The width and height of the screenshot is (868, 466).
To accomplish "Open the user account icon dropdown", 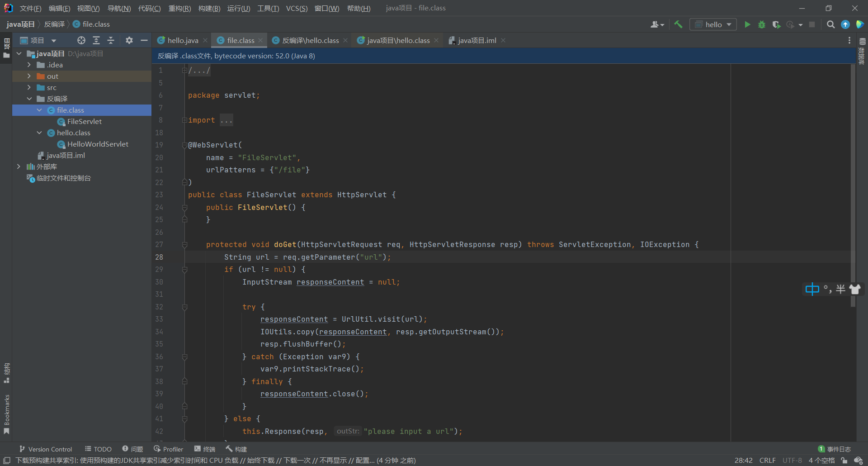I will pos(657,24).
